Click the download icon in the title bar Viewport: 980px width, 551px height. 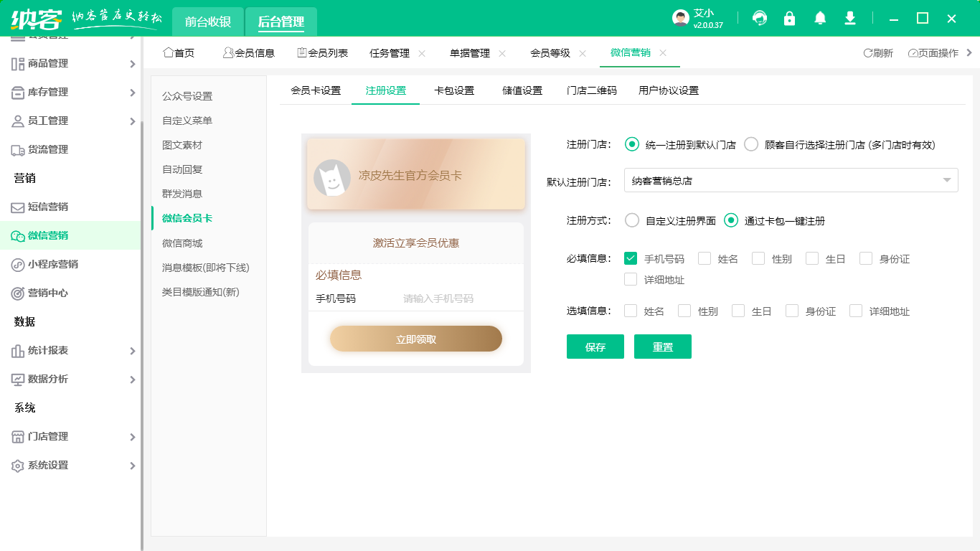pyautogui.click(x=849, y=18)
